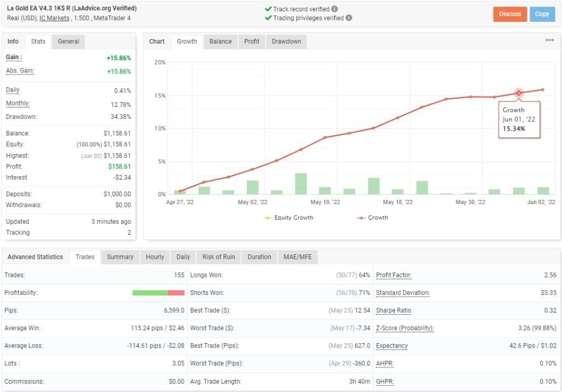The width and height of the screenshot is (562, 392).
Task: Open the Hourly statistics tab
Action: (154, 257)
